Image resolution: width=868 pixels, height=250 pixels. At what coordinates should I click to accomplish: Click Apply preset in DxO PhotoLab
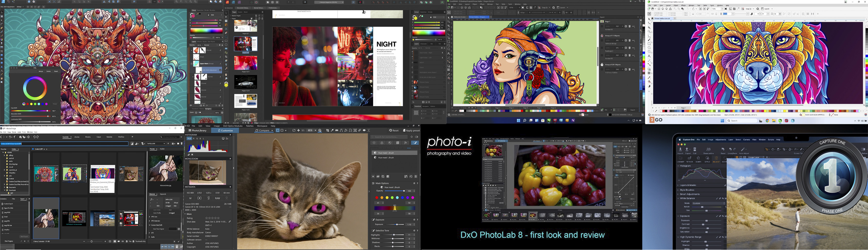pos(411,131)
